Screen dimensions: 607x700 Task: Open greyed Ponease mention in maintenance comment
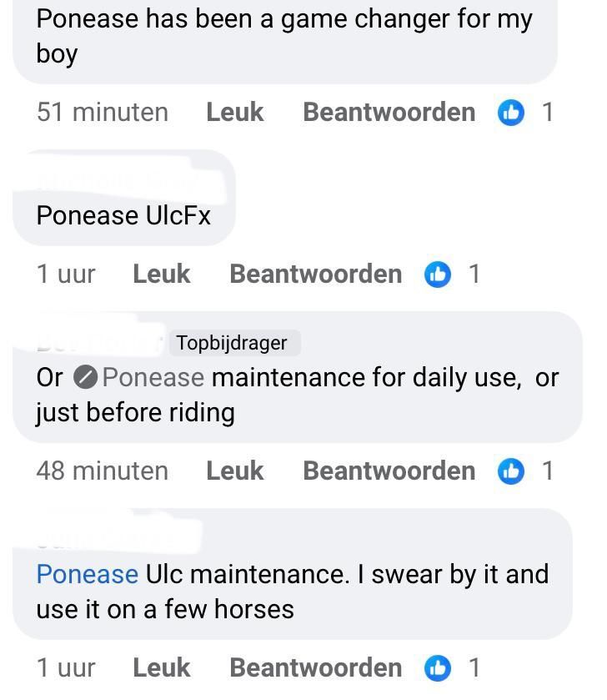(153, 377)
